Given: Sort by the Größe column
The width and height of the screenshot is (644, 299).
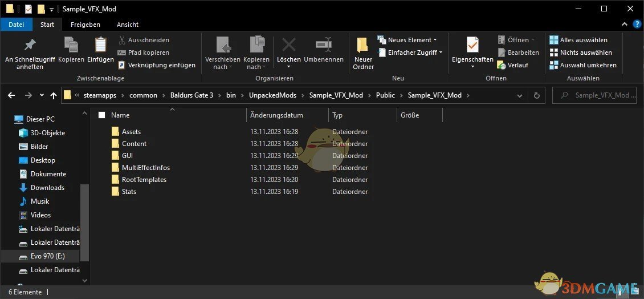Looking at the screenshot, I should click(410, 115).
